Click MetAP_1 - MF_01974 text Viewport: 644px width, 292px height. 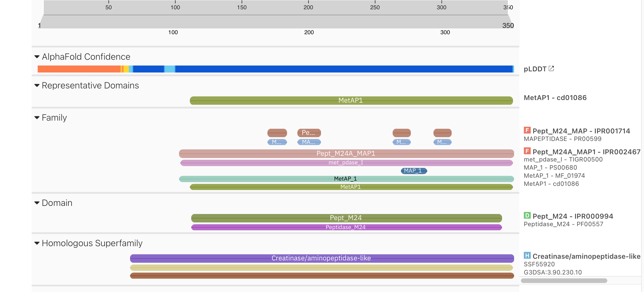coord(554,176)
